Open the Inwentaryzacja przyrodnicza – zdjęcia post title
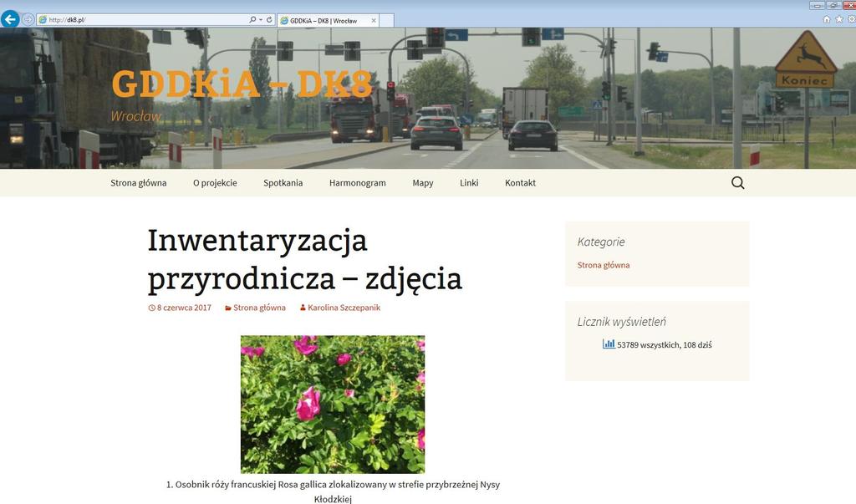The image size is (856, 504). tap(304, 259)
